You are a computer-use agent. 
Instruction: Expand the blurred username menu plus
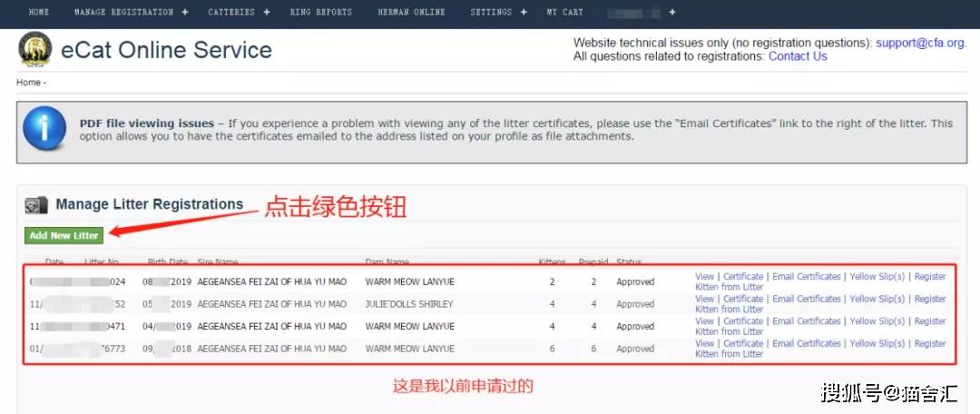click(671, 12)
